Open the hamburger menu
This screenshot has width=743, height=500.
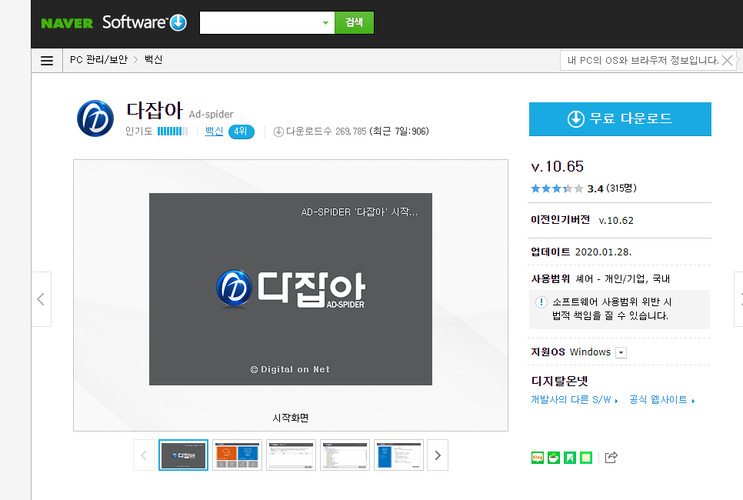pos(47,61)
